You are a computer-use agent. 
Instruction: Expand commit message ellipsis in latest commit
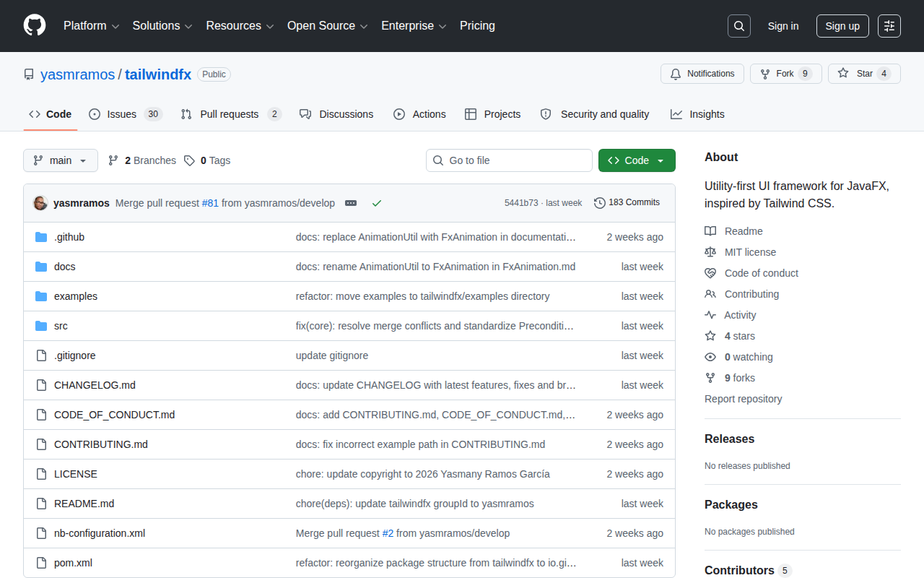351,203
